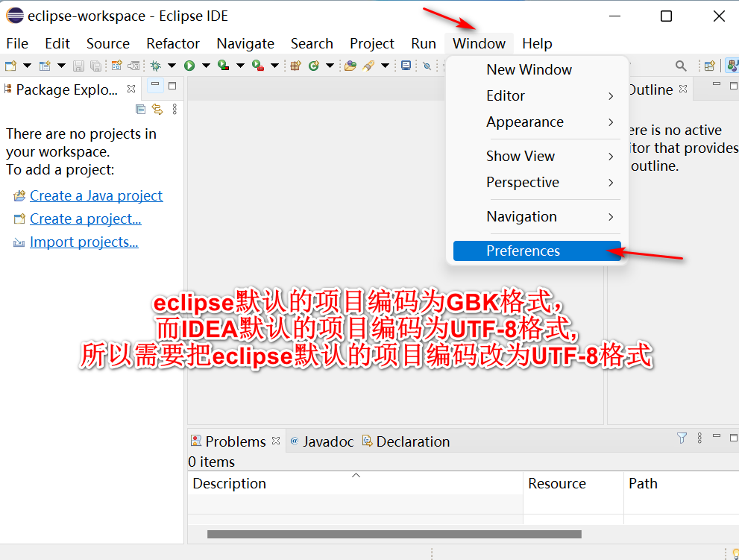Click the New Java Package icon
This screenshot has height=560, width=739.
[x=295, y=66]
